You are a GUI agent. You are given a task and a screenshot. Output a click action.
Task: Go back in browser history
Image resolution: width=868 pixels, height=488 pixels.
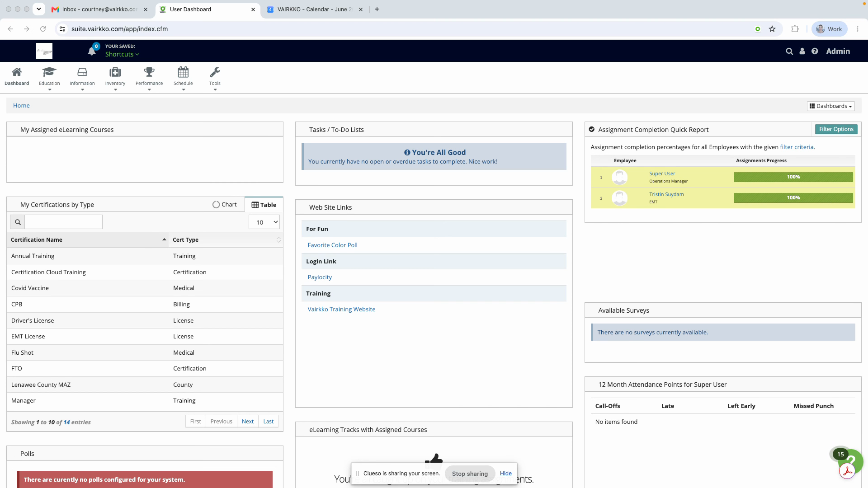(x=10, y=29)
